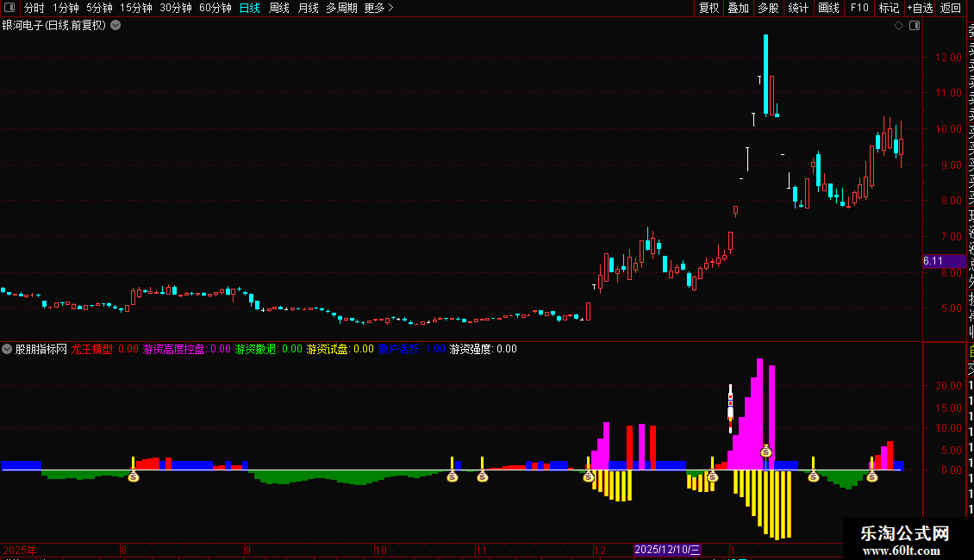This screenshot has height=560, width=974.
Task: Select the 日线 daily chart tab
Action: coord(250,8)
